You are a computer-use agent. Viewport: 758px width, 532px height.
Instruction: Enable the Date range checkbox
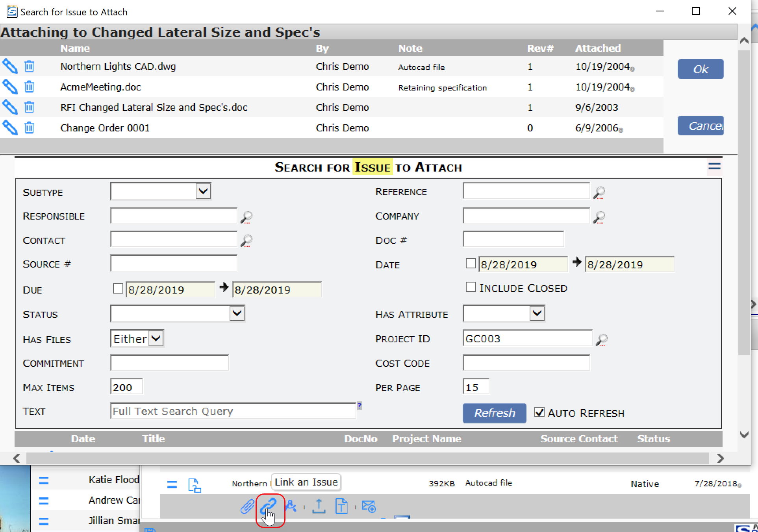[x=471, y=263]
